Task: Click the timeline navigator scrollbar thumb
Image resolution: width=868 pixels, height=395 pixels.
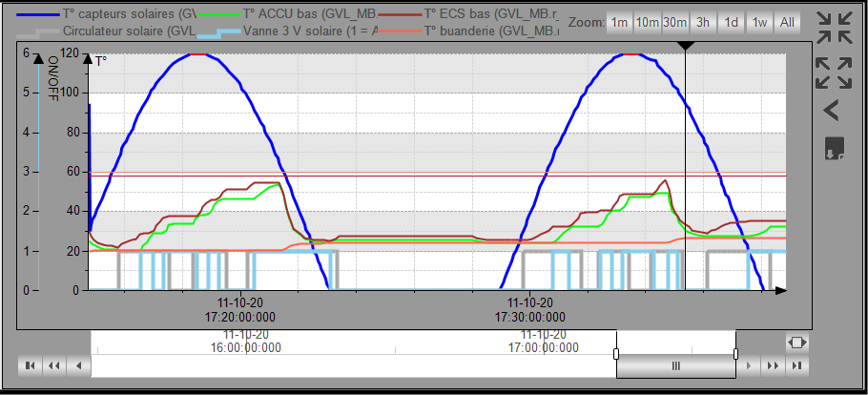Action: pos(675,365)
